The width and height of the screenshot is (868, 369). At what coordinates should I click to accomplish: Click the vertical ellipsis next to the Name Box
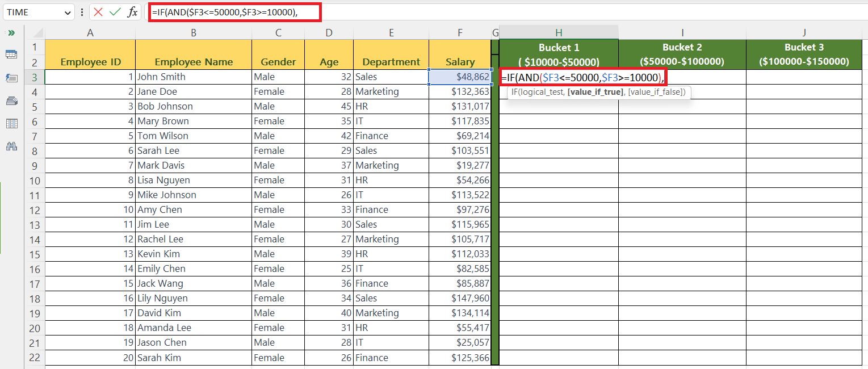coord(82,12)
